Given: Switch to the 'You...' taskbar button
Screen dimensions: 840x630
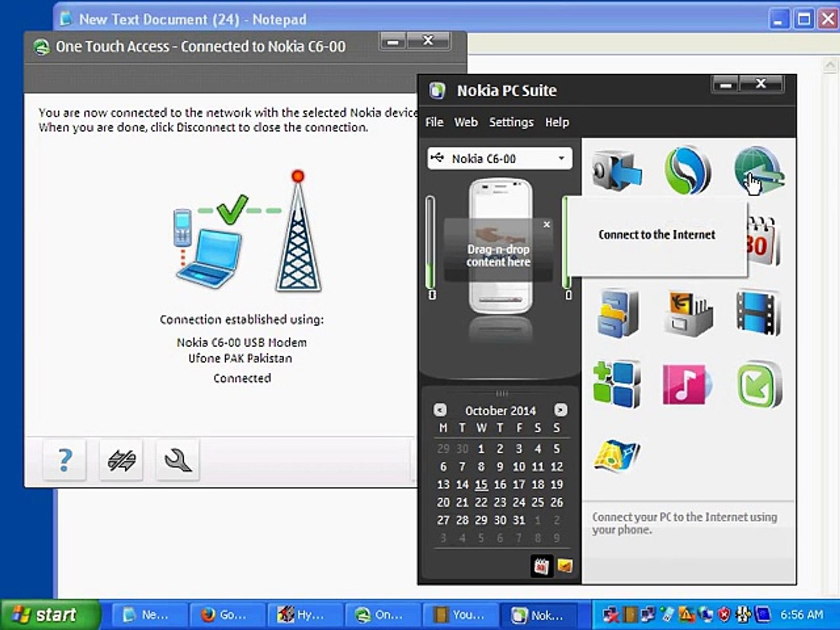Looking at the screenshot, I should pos(461,615).
